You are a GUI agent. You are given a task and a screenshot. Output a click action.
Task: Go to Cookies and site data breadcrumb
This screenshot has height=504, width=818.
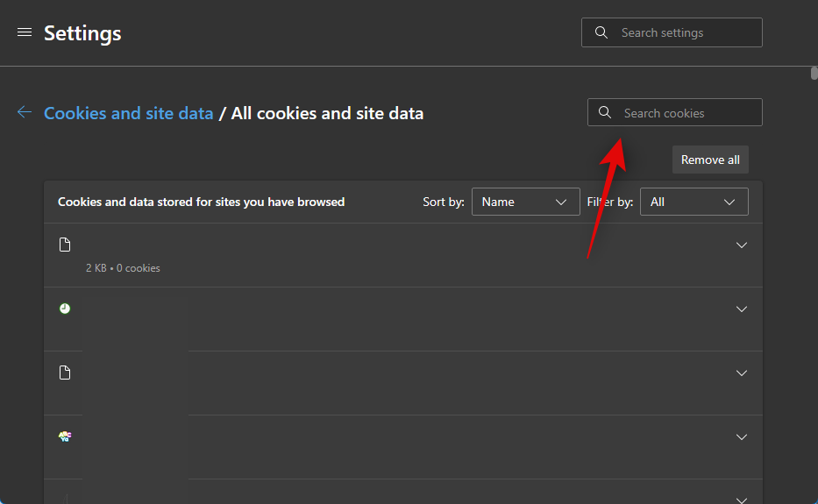point(129,113)
